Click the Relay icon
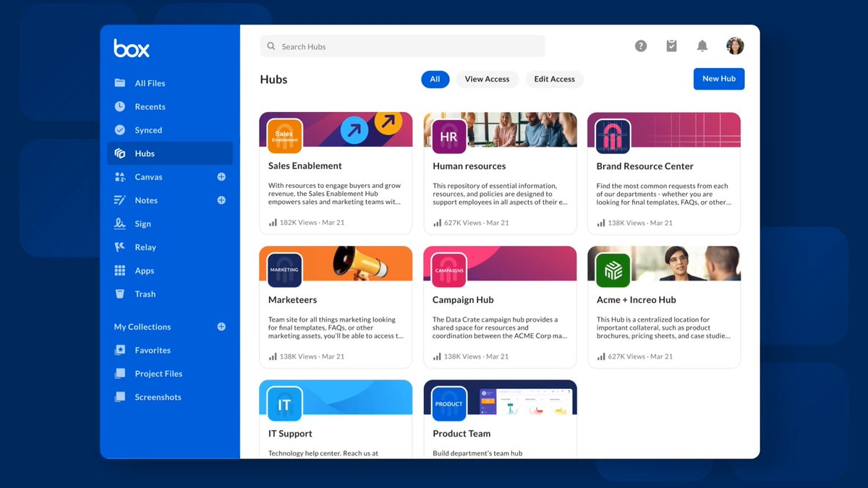The width and height of the screenshot is (868, 488). pyautogui.click(x=120, y=247)
